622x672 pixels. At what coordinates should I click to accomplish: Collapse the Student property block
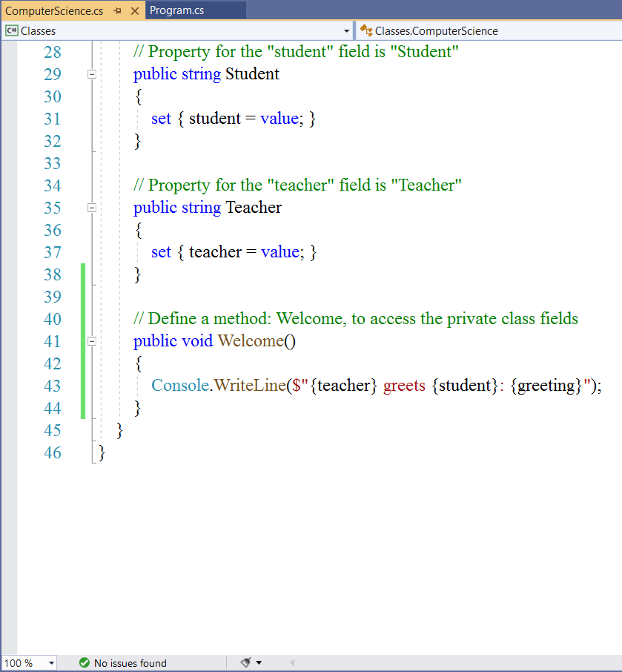click(92, 74)
